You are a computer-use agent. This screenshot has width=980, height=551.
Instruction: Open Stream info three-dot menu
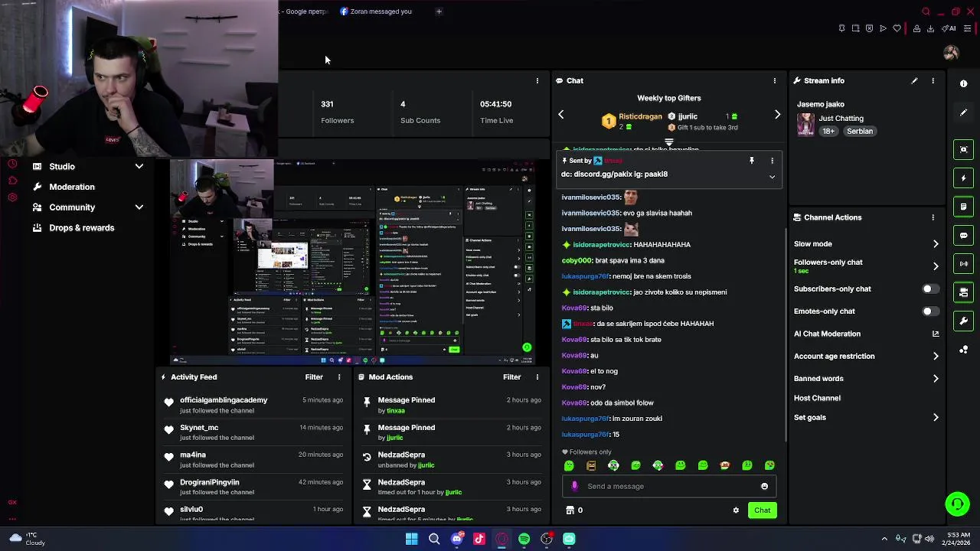(x=933, y=80)
